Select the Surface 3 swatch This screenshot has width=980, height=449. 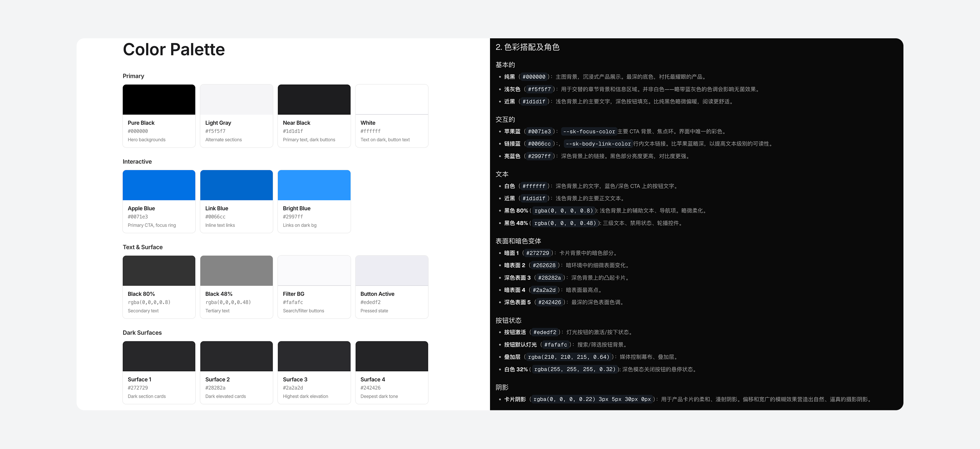coord(314,356)
